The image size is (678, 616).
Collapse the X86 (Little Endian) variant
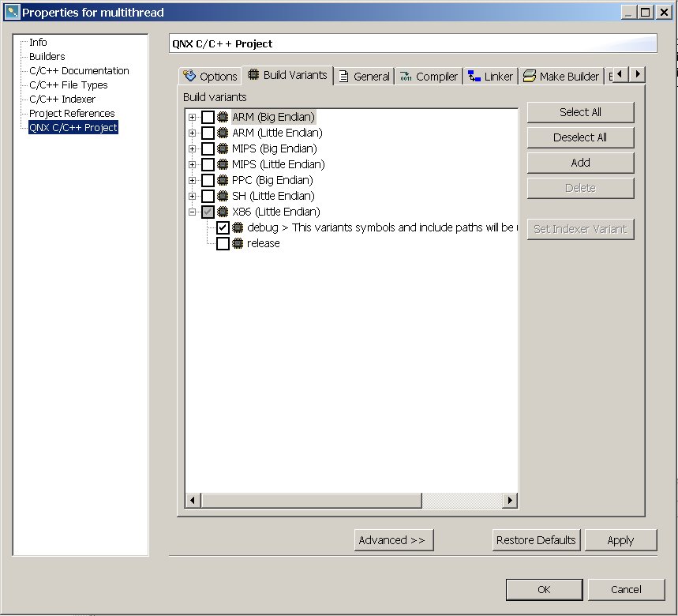coord(192,212)
